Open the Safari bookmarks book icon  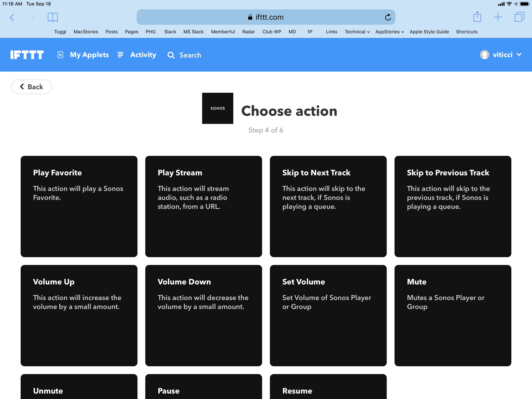tap(53, 17)
